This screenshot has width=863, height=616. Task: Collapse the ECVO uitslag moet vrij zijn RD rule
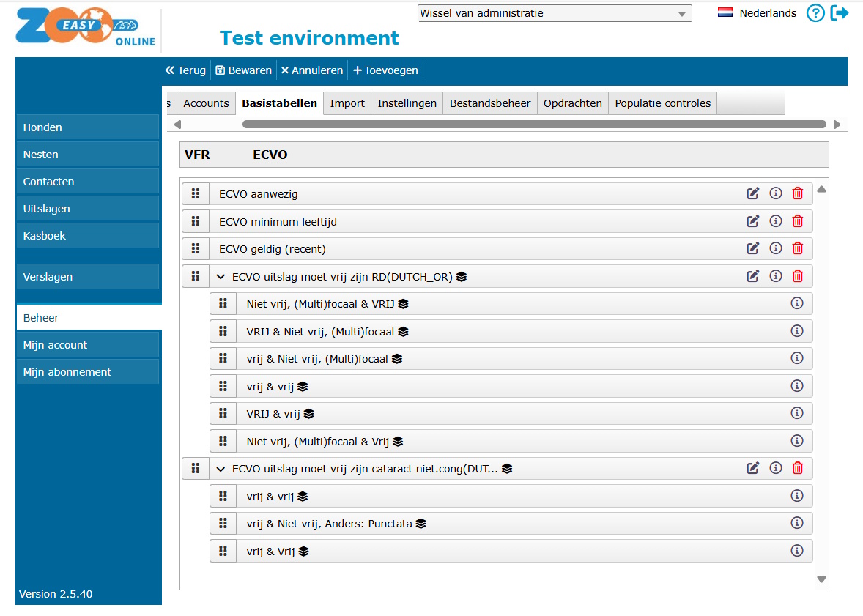221,276
